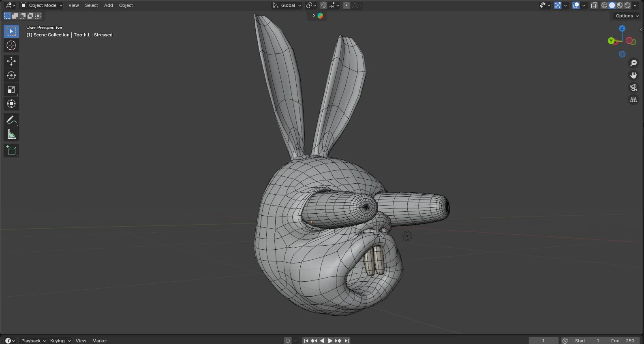This screenshot has width=644, height=344.
Task: Set selection mode to invert
Action: [30, 16]
